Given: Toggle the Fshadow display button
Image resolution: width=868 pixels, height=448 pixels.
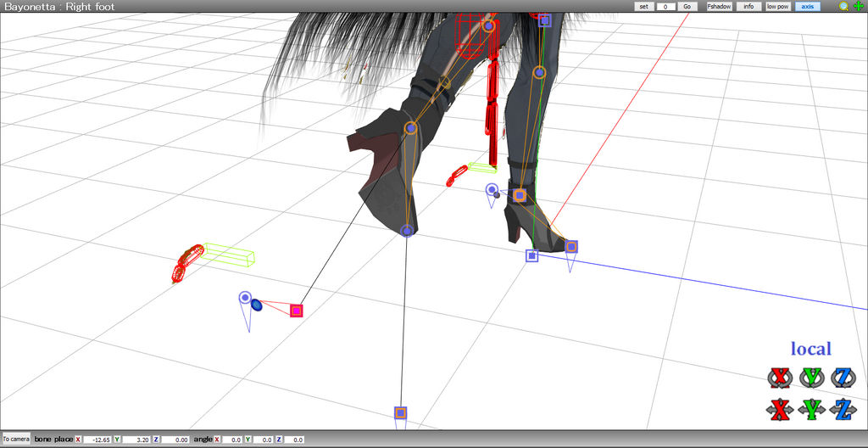Looking at the screenshot, I should 719,7.
